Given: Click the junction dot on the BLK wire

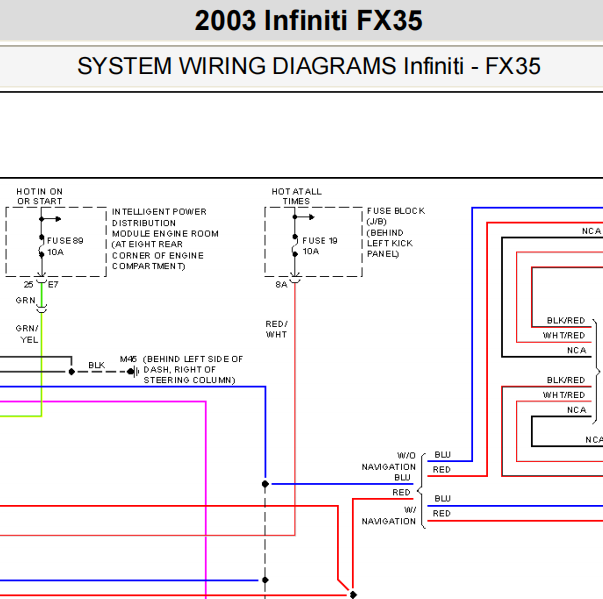Looking at the screenshot, I should [72, 371].
